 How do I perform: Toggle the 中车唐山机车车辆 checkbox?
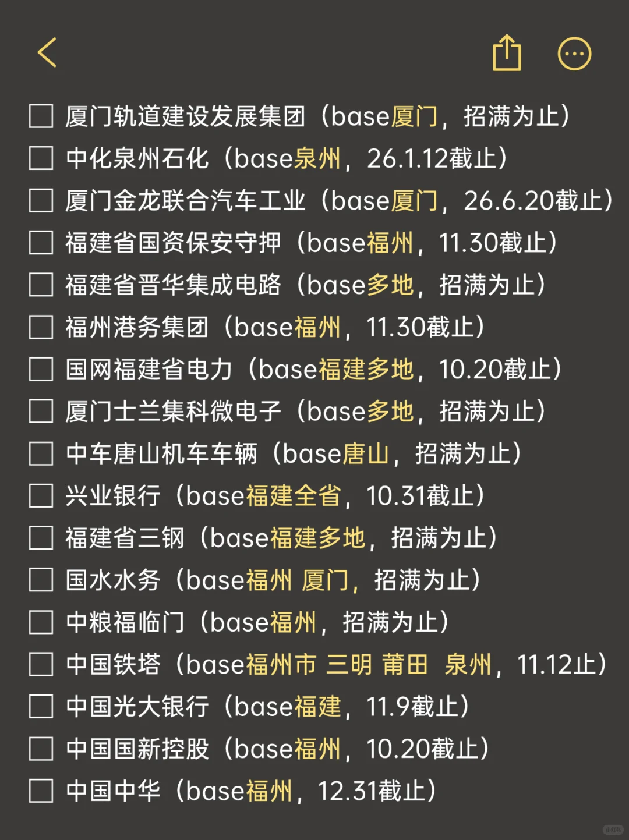(41, 453)
